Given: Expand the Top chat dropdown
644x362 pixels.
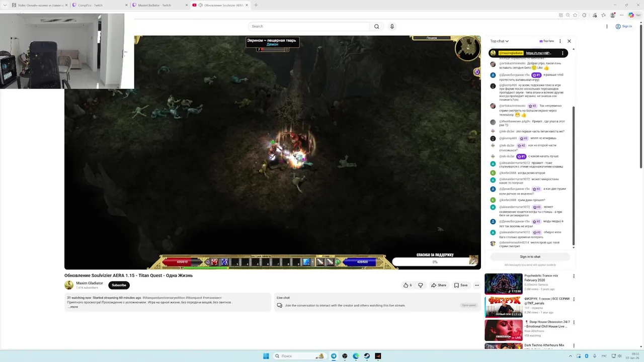Looking at the screenshot, I should coord(500,41).
